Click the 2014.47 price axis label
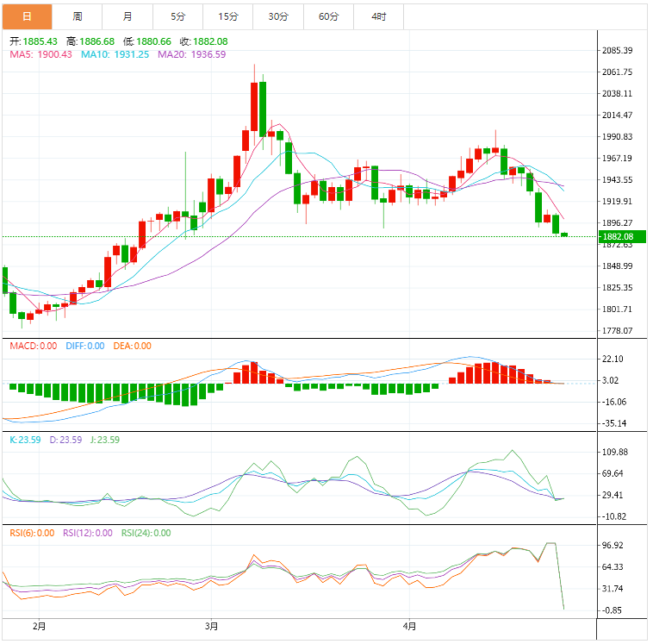Image resolution: width=653 pixels, height=644 pixels. tap(617, 116)
